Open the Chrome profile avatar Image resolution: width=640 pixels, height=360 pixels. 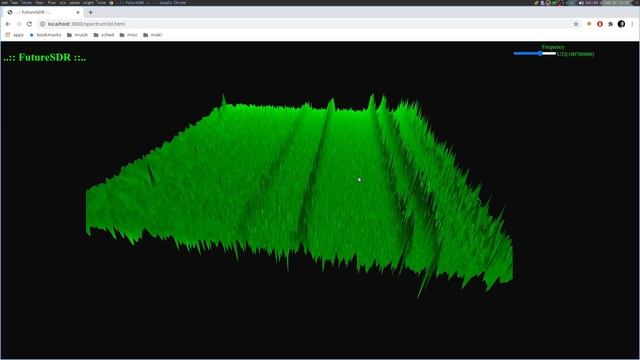tap(621, 24)
